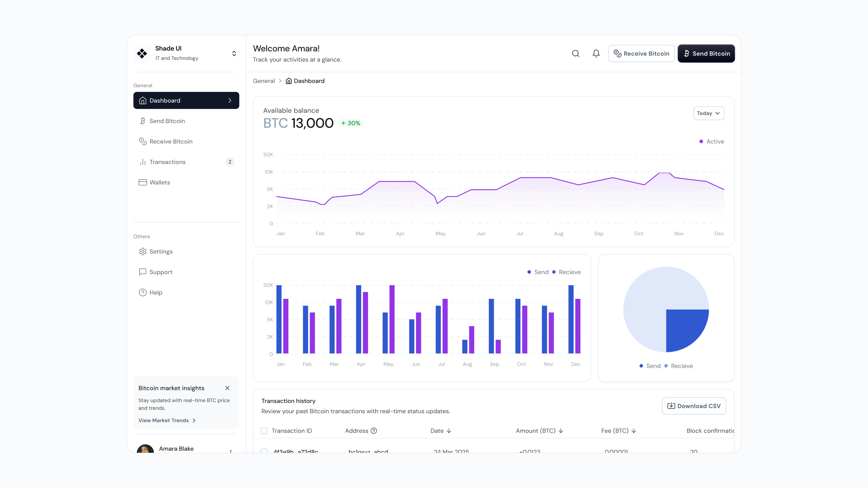Open Transactions in sidebar menu
The height and width of the screenshot is (488, 868).
167,162
